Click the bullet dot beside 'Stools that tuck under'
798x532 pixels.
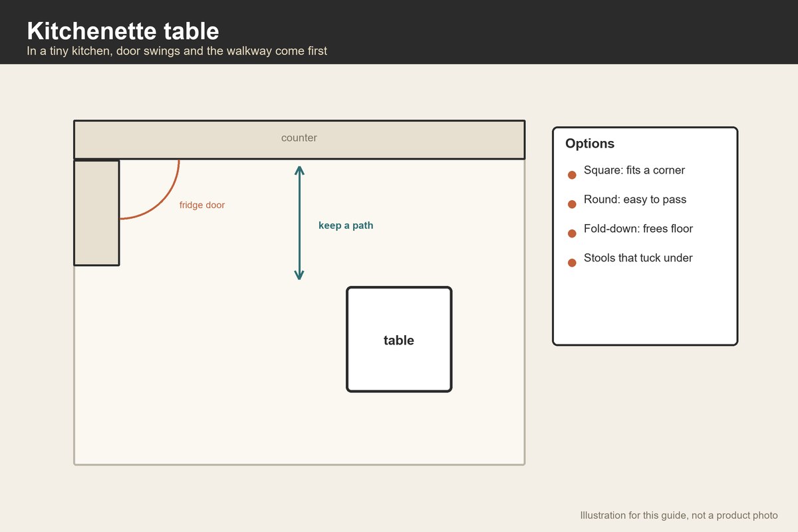pyautogui.click(x=571, y=263)
